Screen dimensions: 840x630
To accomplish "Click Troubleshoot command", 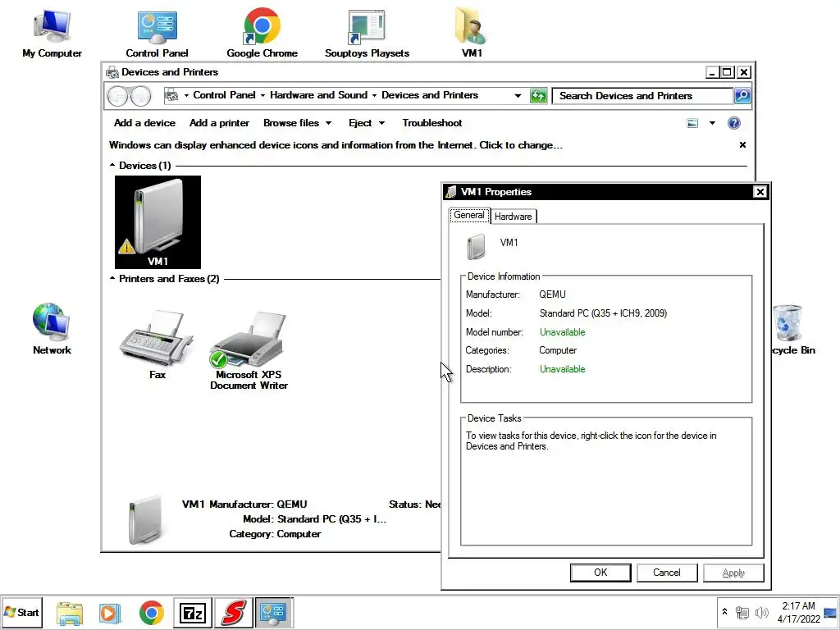I will [432, 123].
